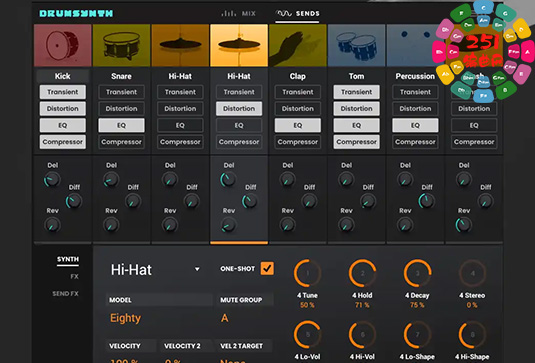Click the 4 Tune value 50 %
The image size is (535, 363).
pyautogui.click(x=307, y=305)
